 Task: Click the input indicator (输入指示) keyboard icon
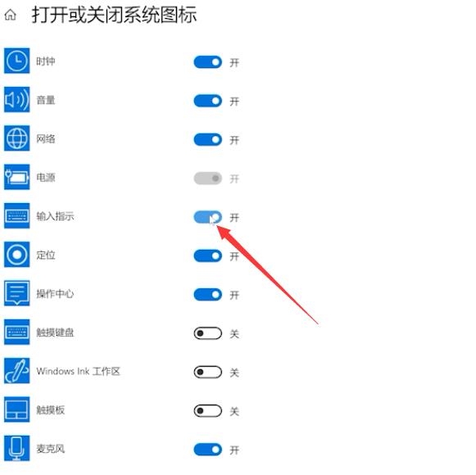pyautogui.click(x=16, y=216)
